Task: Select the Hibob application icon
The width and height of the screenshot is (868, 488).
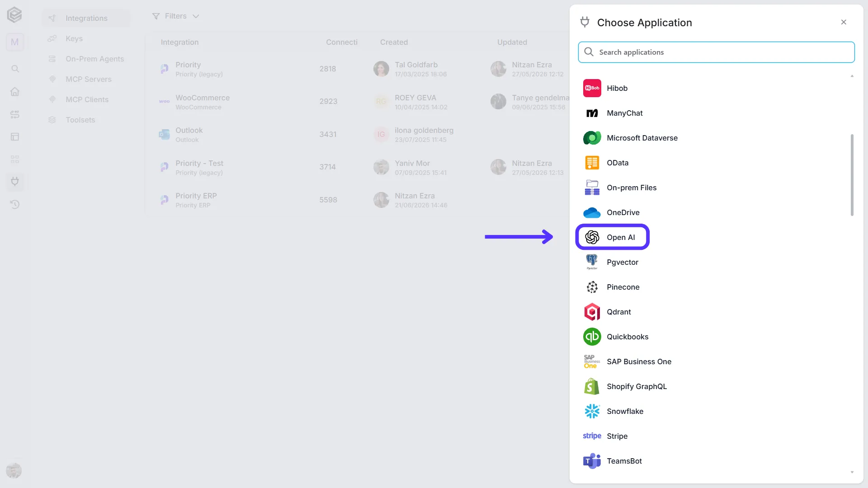Action: (592, 88)
